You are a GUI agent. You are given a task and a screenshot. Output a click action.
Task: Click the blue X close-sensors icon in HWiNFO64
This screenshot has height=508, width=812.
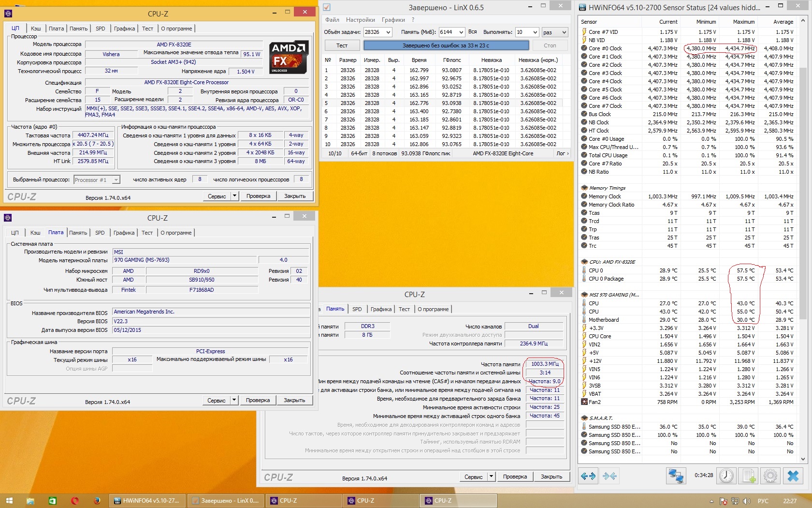coord(793,476)
